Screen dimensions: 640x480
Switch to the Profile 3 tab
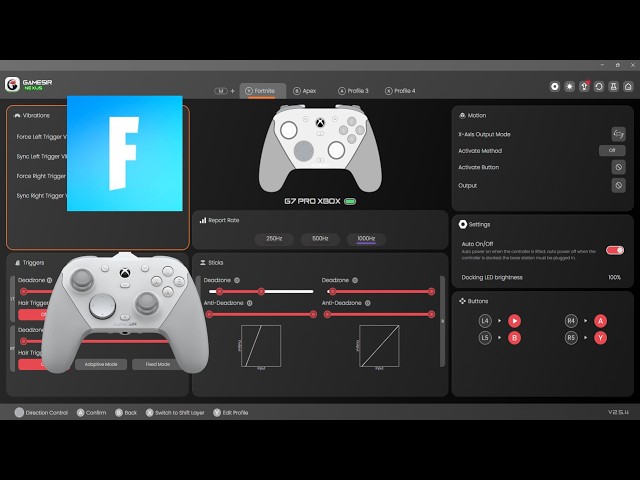(353, 91)
